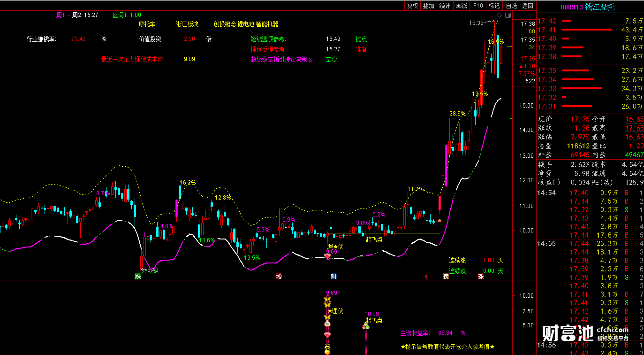Click the 埋伏反弹参考 label
Image resolution: width=644 pixels, height=355 pixels.
click(268, 49)
